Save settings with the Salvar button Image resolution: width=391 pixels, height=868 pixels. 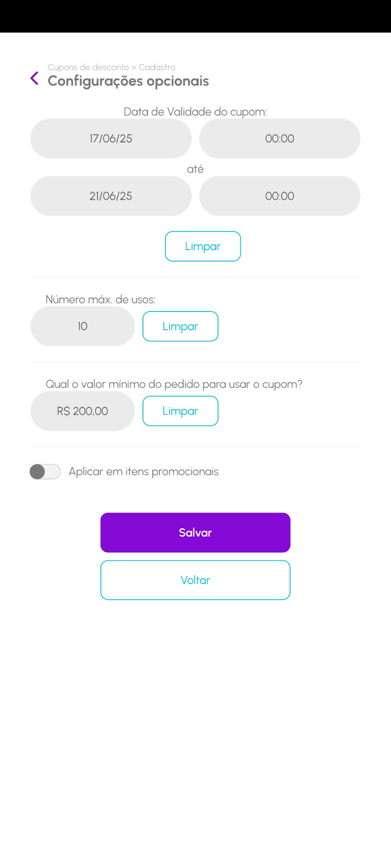195,533
